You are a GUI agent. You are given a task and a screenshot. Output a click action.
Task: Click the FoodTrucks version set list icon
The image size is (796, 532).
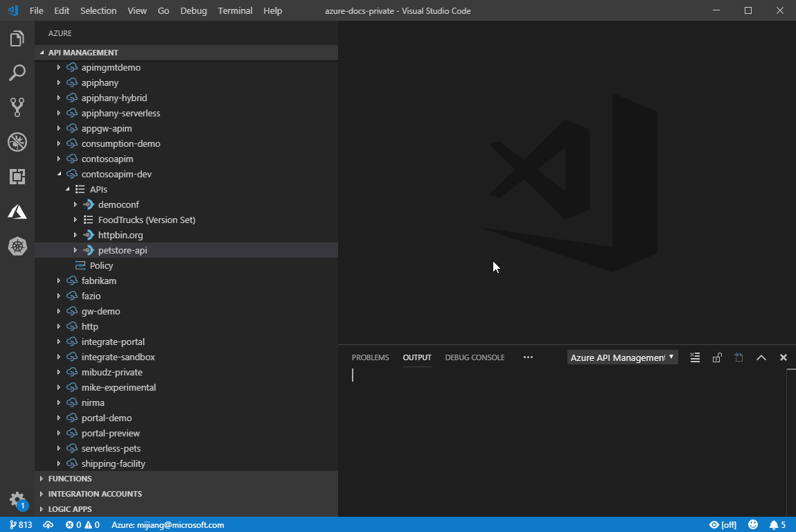click(x=89, y=220)
